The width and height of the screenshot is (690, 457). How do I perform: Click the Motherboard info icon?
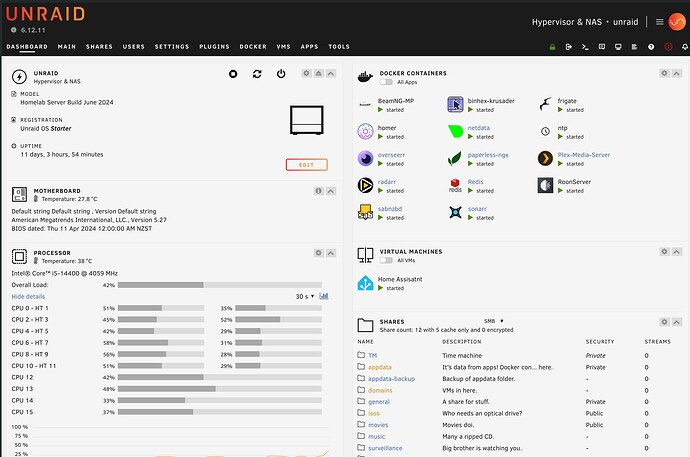tap(319, 191)
